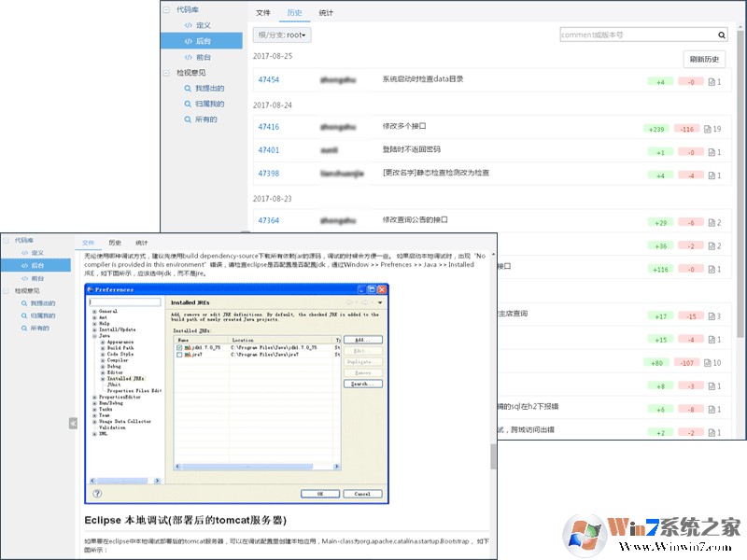The height and width of the screenshot is (560, 747).
Task: Open the 根/分支: root dropdown
Action: (283, 35)
